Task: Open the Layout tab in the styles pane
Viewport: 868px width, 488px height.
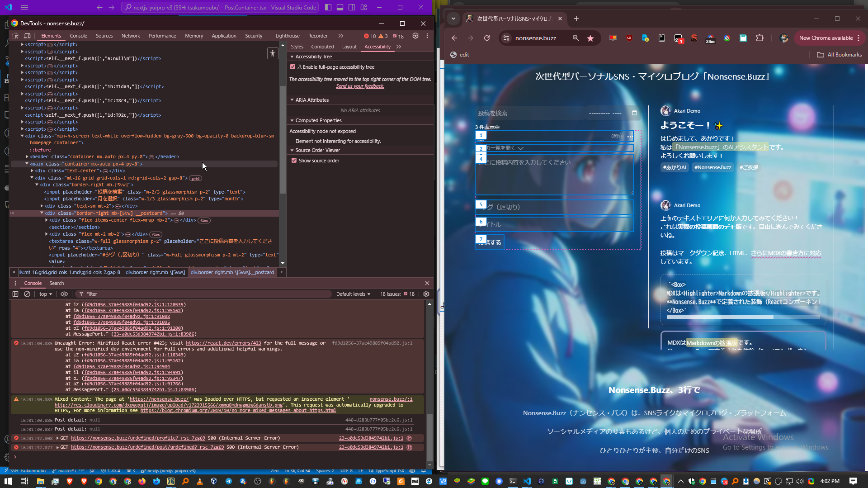Action: [x=349, y=47]
